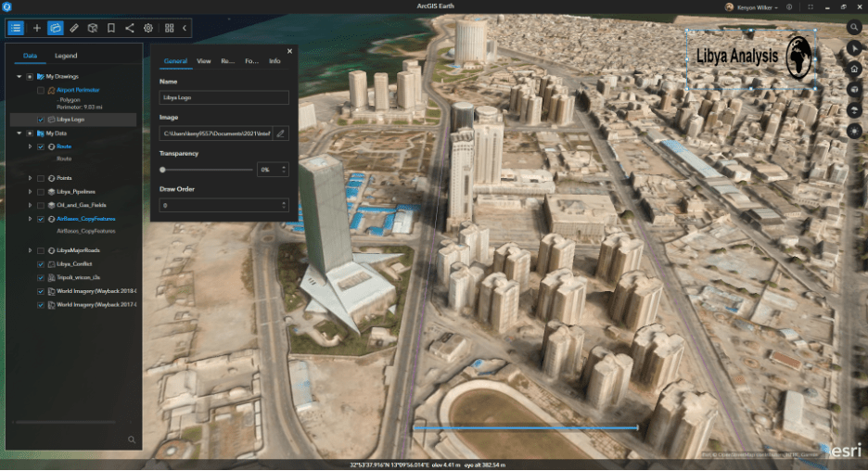
Task: Uncheck the Tripoli_wricon_i3s checkbox
Action: click(41, 278)
